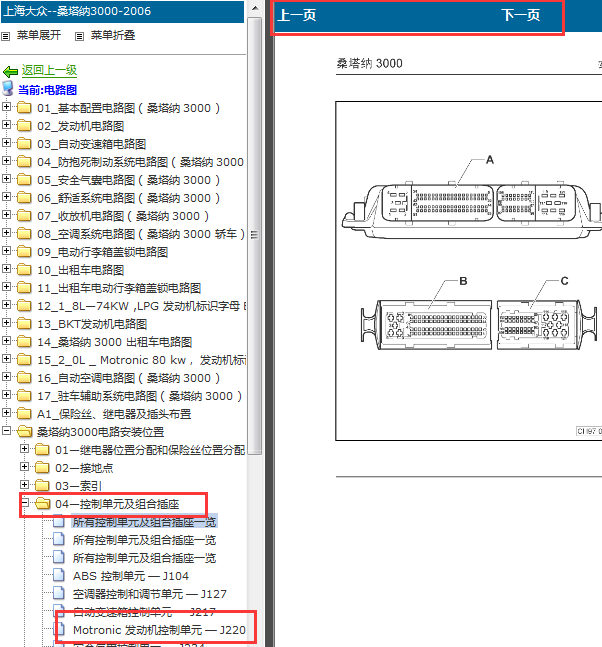Click folder icon of 14_桑塔纳 3000 出租车电路图
602x647 pixels.
(24, 342)
